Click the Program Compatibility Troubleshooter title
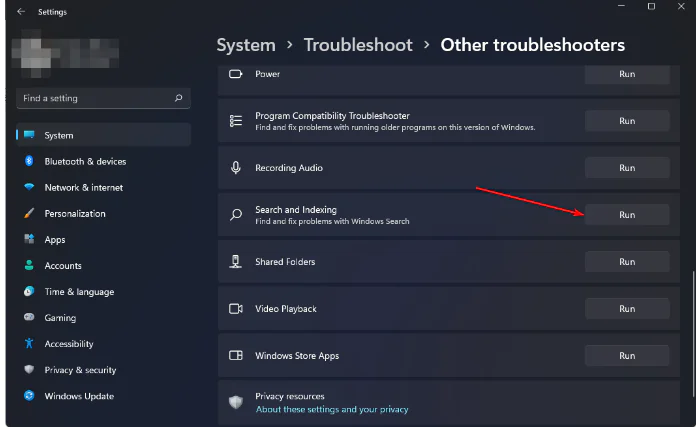Viewport: 696px width, 427px height. [332, 115]
